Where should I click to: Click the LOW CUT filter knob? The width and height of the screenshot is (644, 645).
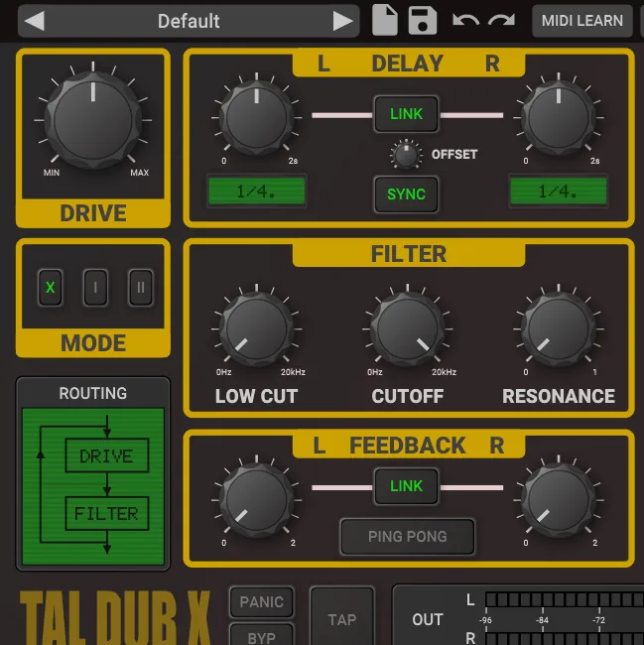click(257, 329)
